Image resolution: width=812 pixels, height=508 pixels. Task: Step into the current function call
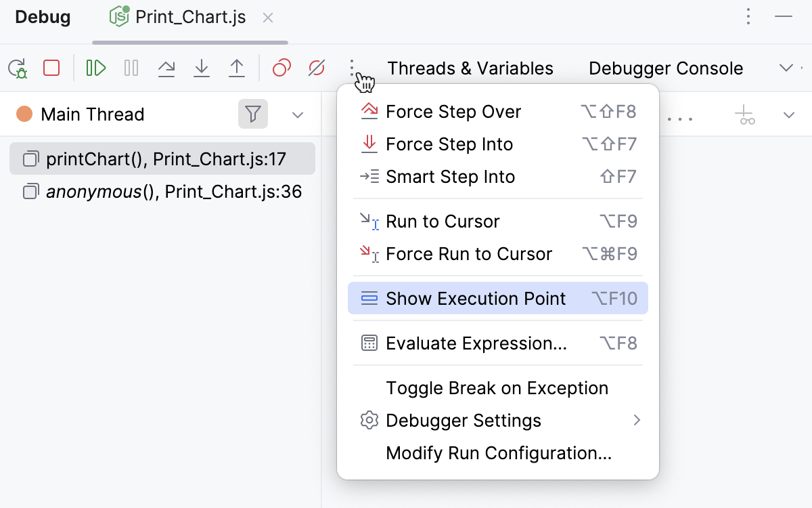[202, 68]
